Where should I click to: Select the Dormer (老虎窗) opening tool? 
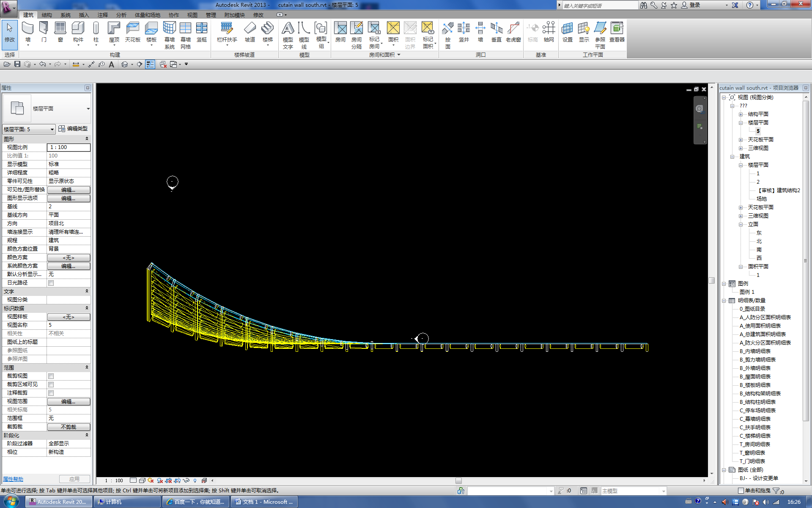(x=513, y=32)
